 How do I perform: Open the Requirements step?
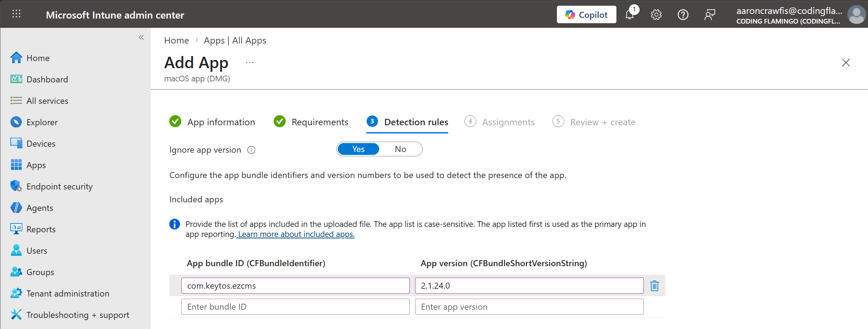(x=319, y=122)
